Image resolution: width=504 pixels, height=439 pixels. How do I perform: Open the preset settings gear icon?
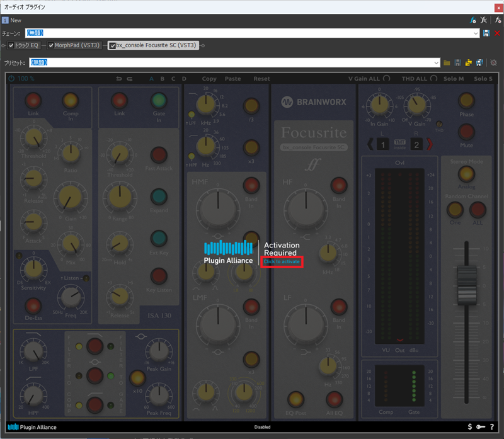493,62
